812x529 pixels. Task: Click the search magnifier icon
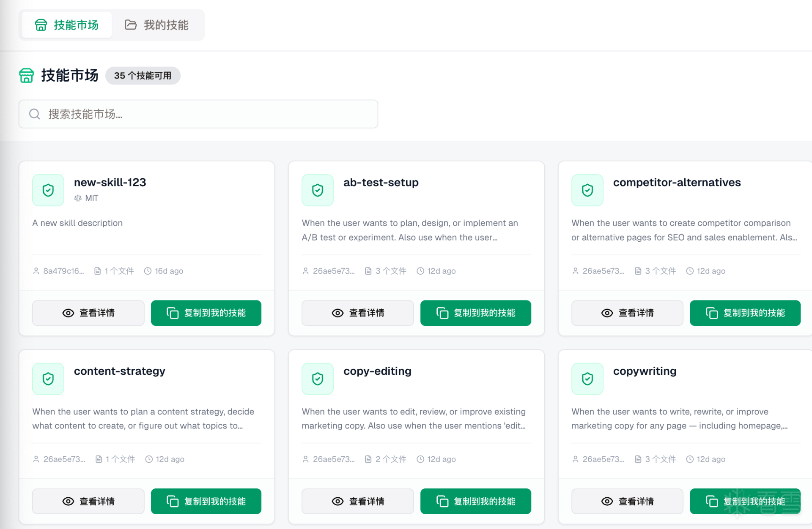35,114
